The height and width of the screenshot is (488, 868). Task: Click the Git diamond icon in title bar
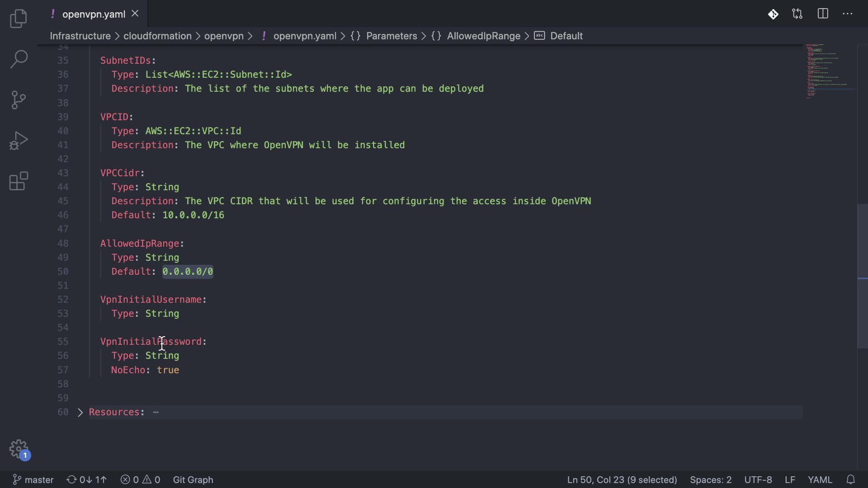(773, 14)
